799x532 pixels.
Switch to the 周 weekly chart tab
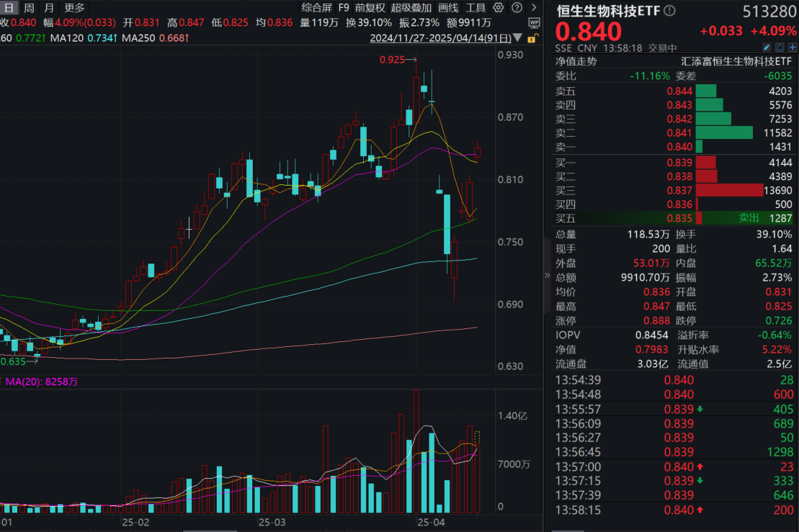27,7
